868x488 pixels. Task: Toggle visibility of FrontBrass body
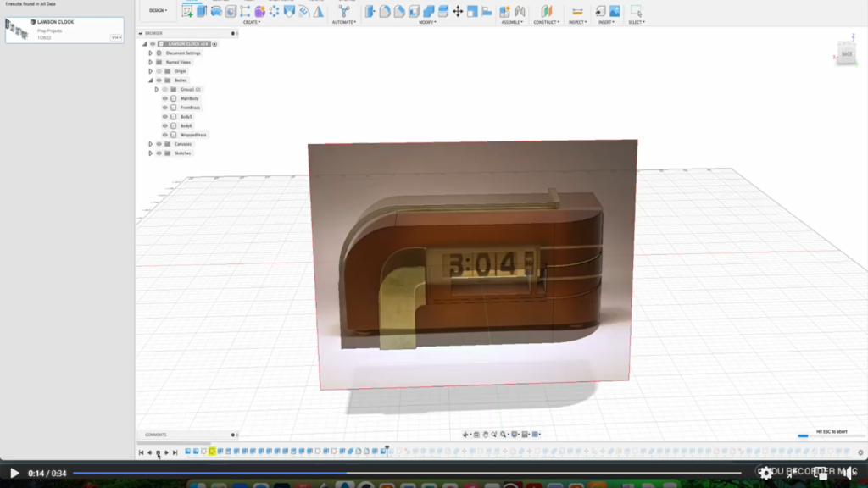tap(165, 108)
